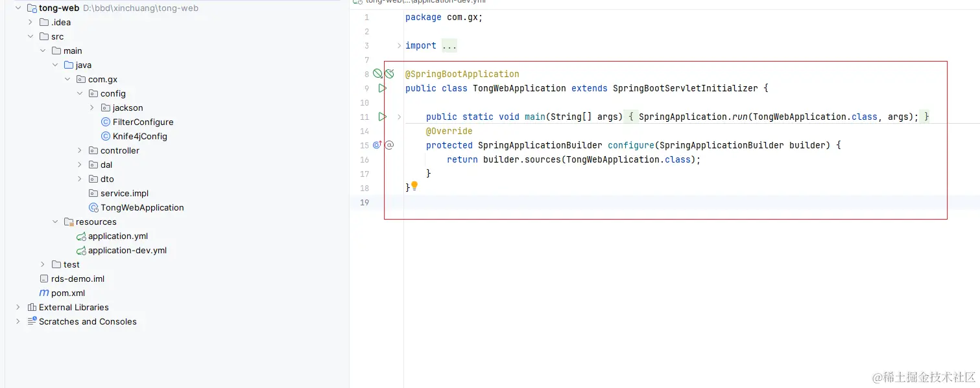Click the yellow lightbulb quick-fix icon
Image resolution: width=980 pixels, height=388 pixels.
[x=414, y=186]
